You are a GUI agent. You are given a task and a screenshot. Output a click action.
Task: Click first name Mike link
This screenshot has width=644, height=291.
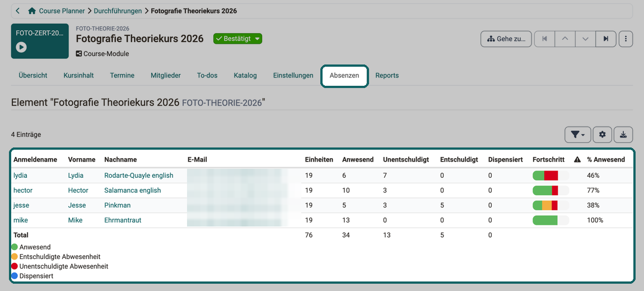(75, 220)
